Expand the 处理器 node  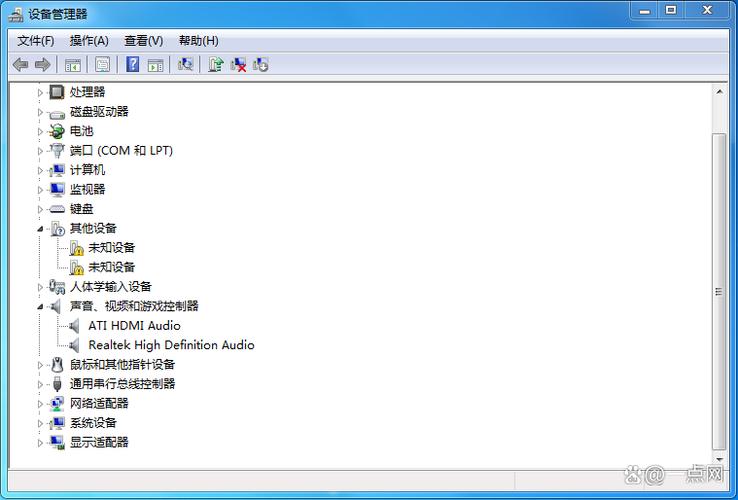point(41,92)
